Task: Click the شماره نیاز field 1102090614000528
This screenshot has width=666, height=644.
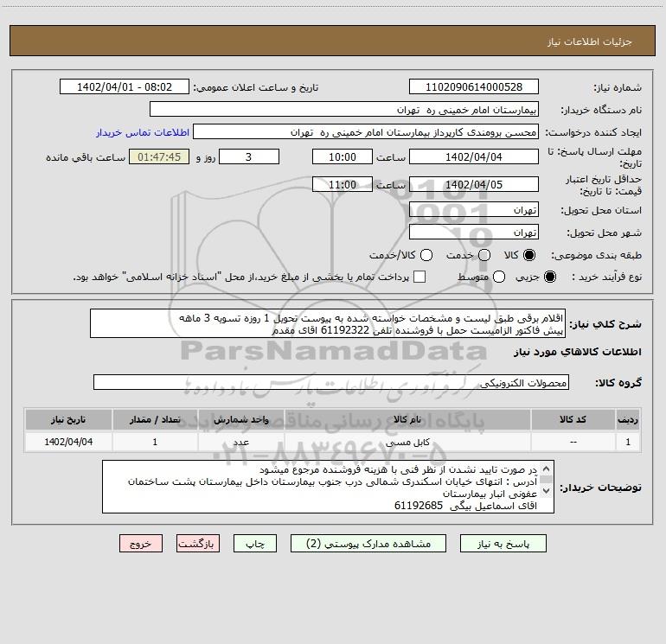Action: tap(474, 86)
